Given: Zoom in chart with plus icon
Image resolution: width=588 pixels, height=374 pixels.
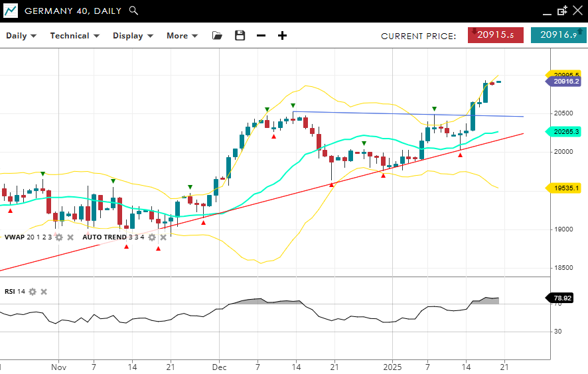Looking at the screenshot, I should pos(282,36).
